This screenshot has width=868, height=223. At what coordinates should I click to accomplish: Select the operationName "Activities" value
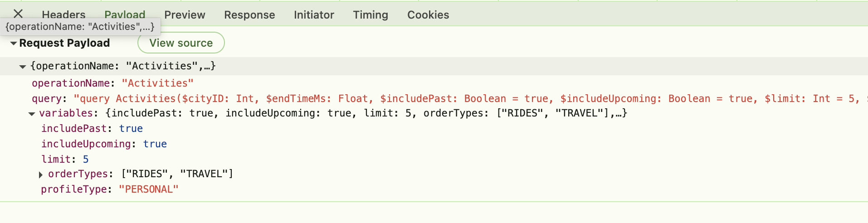tap(157, 83)
